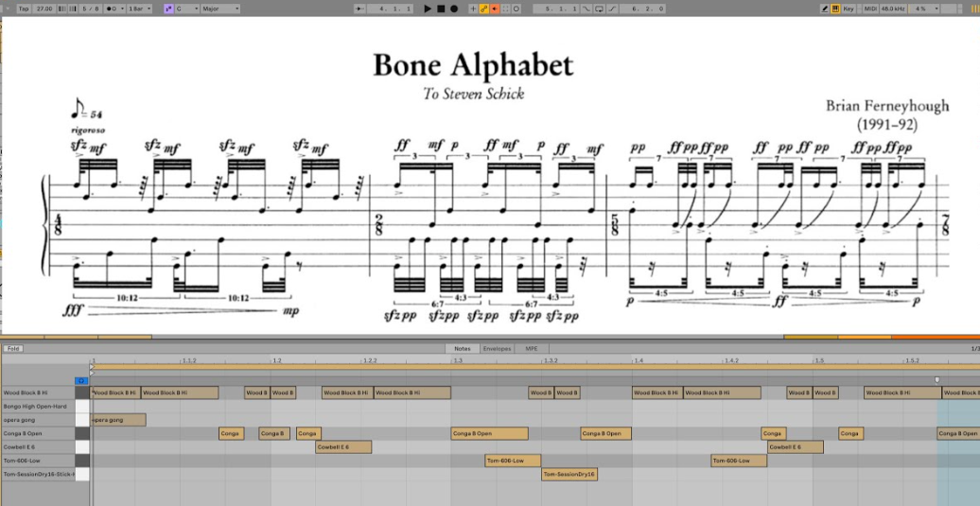Click the computer MIDI keyboard icon
The width and height of the screenshot is (980, 506).
(x=836, y=9)
